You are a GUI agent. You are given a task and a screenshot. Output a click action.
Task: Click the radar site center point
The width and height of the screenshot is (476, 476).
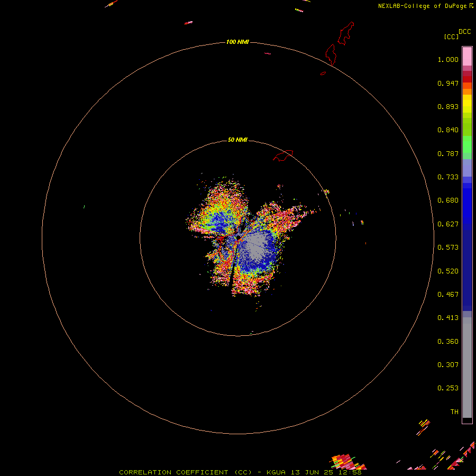(239, 237)
